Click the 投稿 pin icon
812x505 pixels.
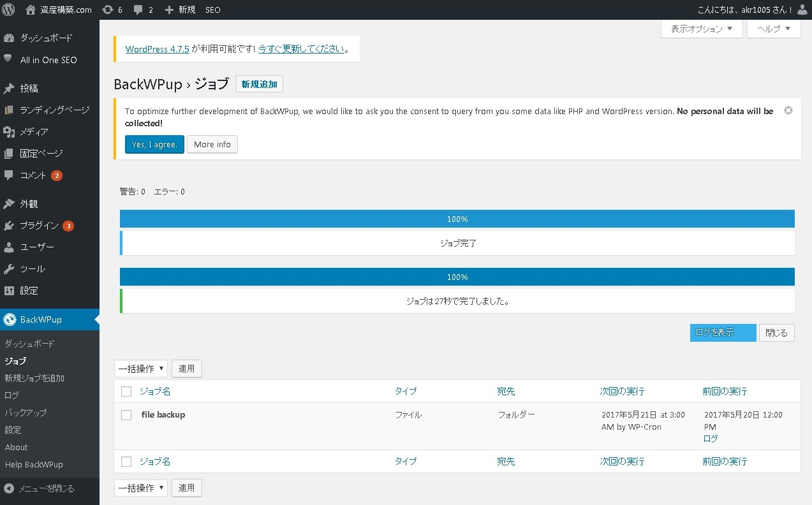9,89
